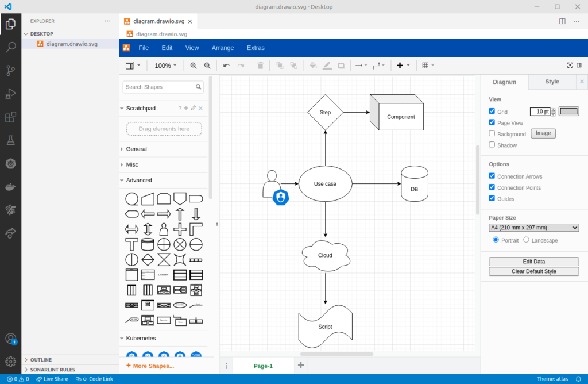The height and width of the screenshot is (384, 588).
Task: Open the Paper Size dropdown
Action: (534, 228)
